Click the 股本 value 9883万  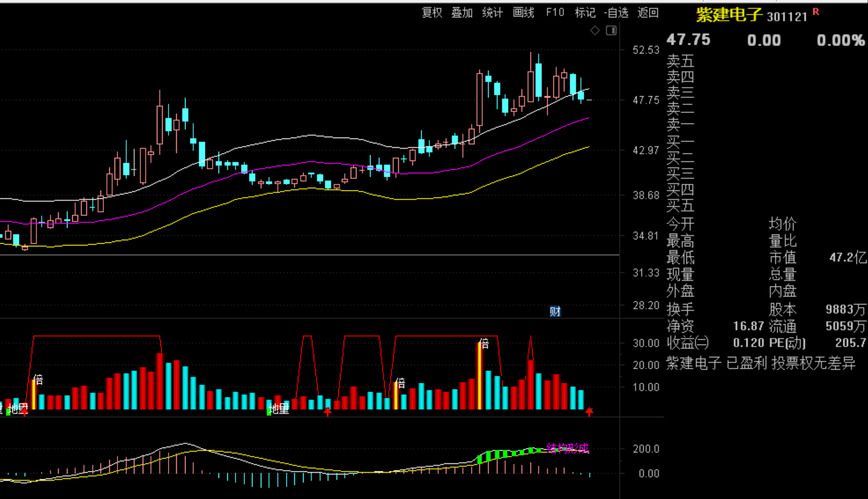846,309
